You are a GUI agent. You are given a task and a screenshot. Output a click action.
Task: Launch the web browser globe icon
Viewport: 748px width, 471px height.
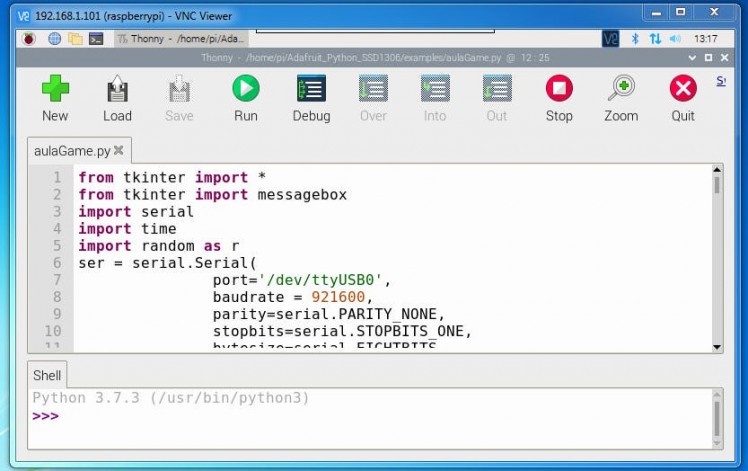tap(54, 39)
